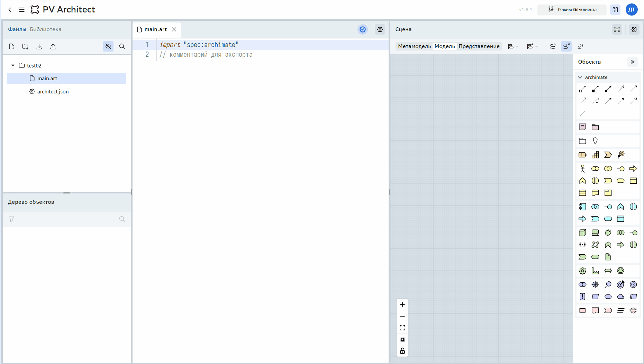
Task: Open editor settings gear
Action: pos(380,29)
